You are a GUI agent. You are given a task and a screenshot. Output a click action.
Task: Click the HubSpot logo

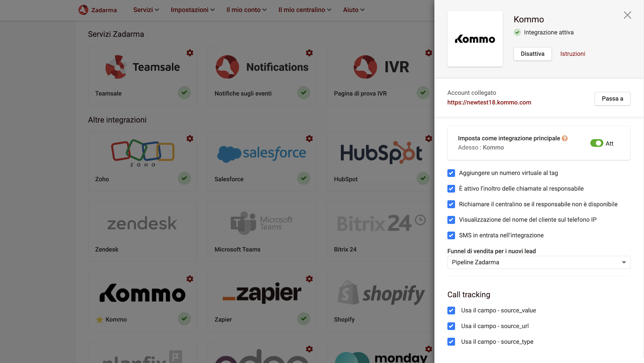tap(381, 153)
